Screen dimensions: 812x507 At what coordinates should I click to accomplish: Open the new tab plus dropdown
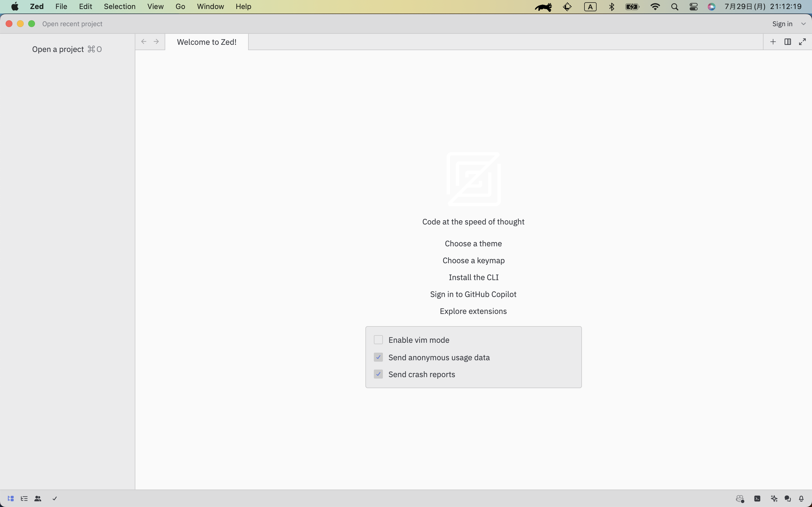click(x=773, y=42)
